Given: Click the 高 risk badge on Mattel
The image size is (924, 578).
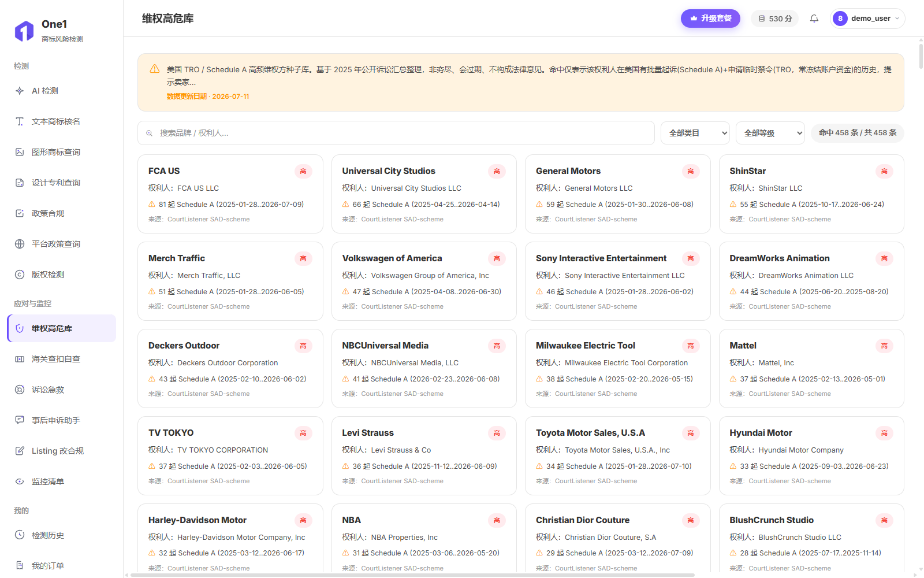Looking at the screenshot, I should click(884, 346).
